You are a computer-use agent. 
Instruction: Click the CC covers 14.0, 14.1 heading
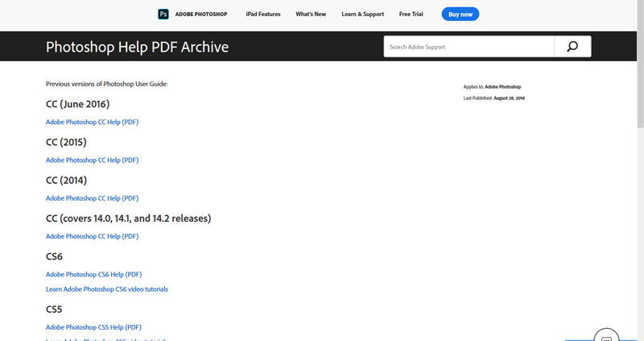[128, 218]
